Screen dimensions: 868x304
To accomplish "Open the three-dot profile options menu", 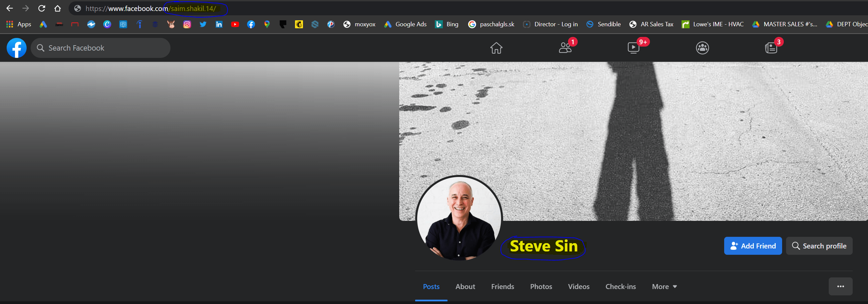I will [840, 286].
